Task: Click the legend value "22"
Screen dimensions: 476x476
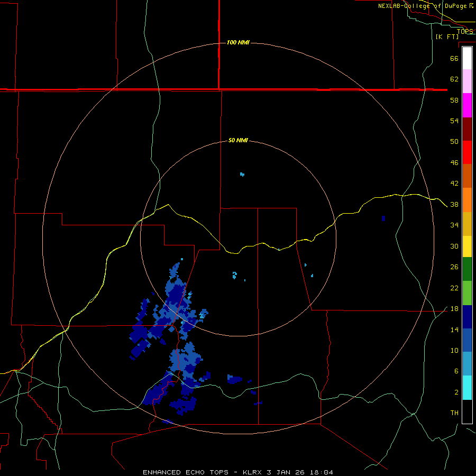Action: pos(454,288)
